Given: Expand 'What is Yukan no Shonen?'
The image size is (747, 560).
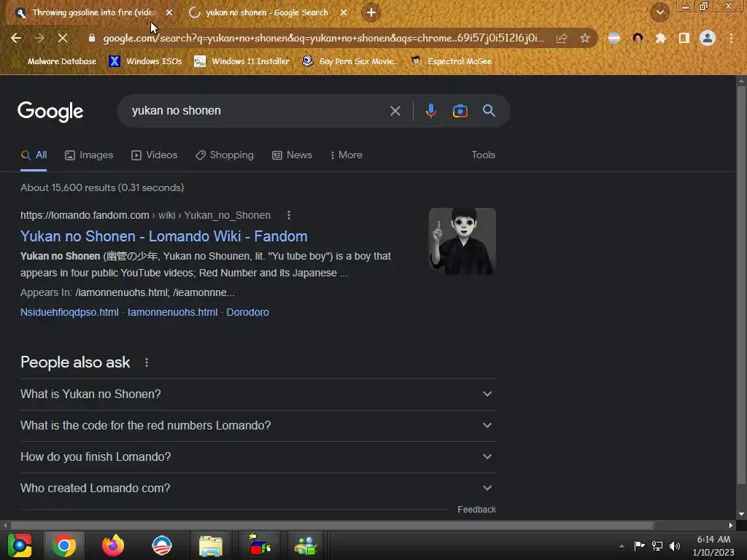Looking at the screenshot, I should 258,394.
